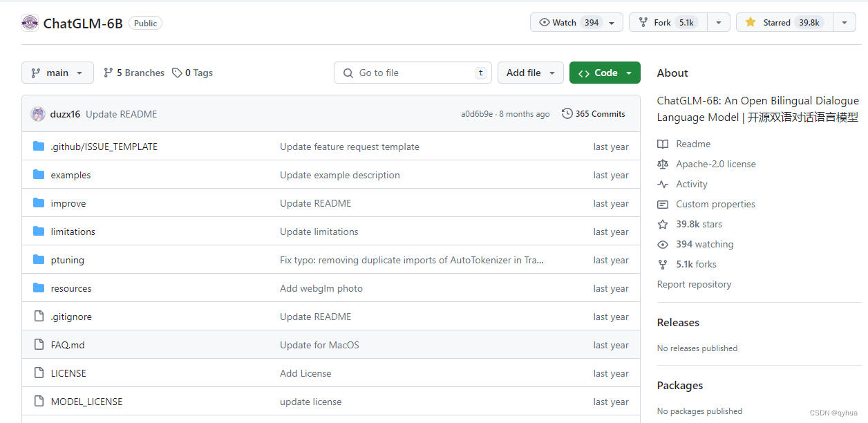Image resolution: width=868 pixels, height=423 pixels.
Task: Expand the green Code dropdown
Action: [605, 73]
